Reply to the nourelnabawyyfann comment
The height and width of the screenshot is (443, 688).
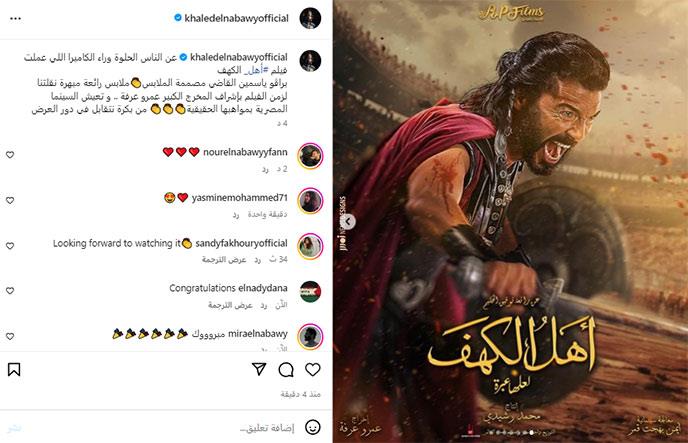tap(265, 169)
